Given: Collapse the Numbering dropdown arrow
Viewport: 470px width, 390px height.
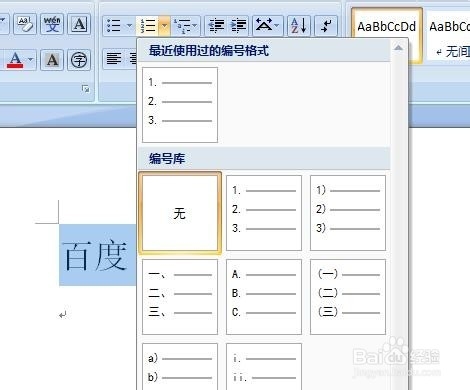Looking at the screenshot, I should [165, 25].
